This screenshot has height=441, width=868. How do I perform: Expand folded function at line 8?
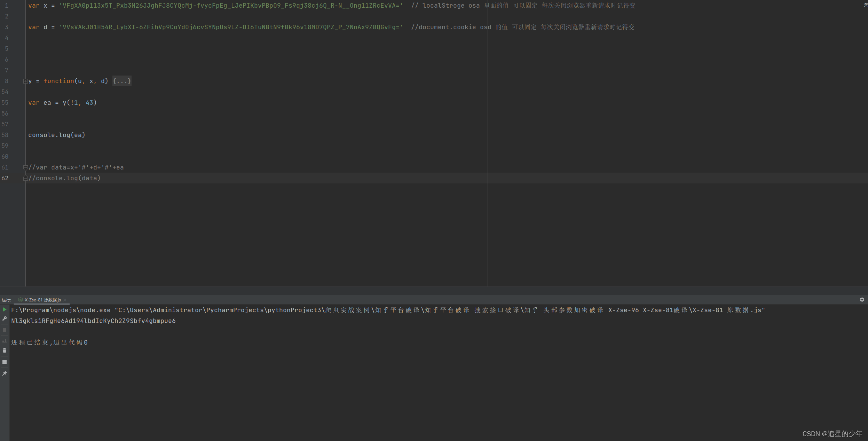25,81
